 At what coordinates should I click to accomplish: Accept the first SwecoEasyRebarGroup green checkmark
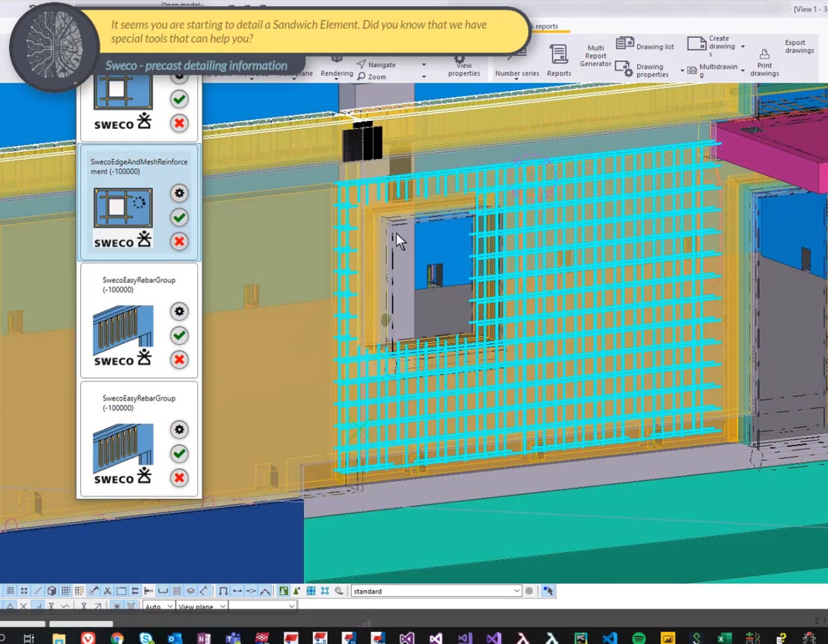179,335
